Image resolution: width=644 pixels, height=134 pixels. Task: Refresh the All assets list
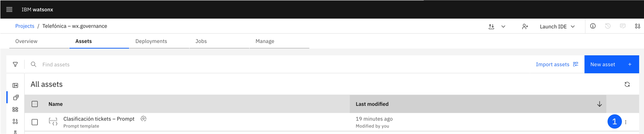(627, 84)
